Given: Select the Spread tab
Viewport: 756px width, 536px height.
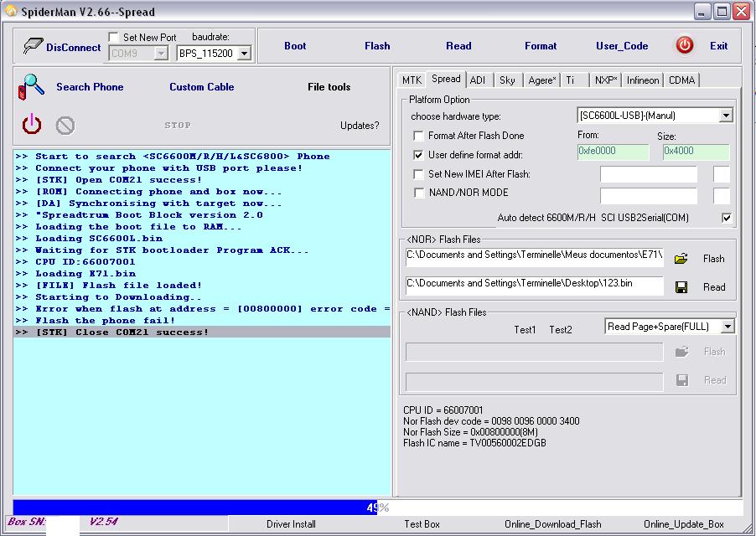Looking at the screenshot, I should tap(446, 79).
